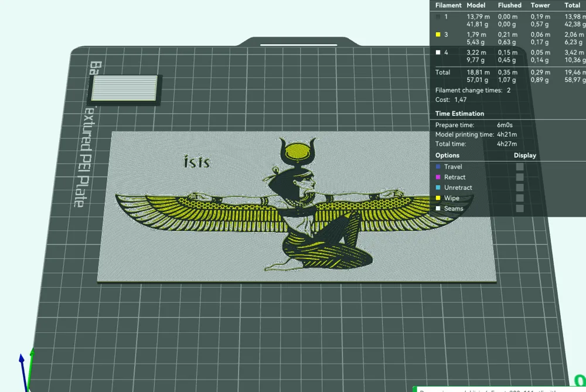Screen dimensions: 586x392
Task: Click the yellow Wipe color swatch
Action: [x=438, y=198]
